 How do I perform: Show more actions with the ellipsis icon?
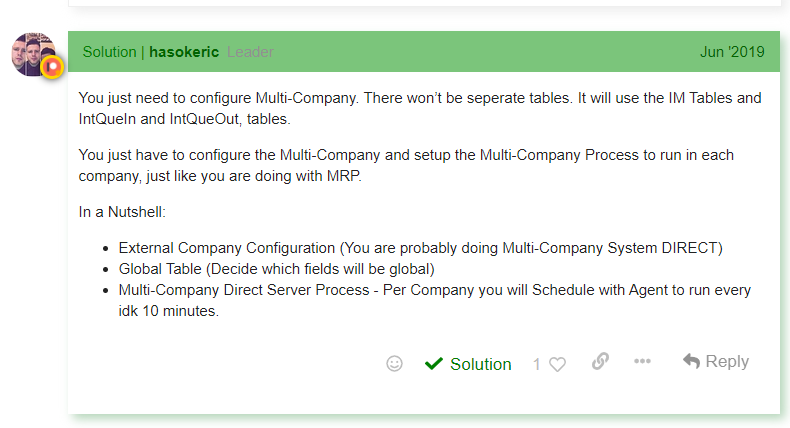coord(642,361)
